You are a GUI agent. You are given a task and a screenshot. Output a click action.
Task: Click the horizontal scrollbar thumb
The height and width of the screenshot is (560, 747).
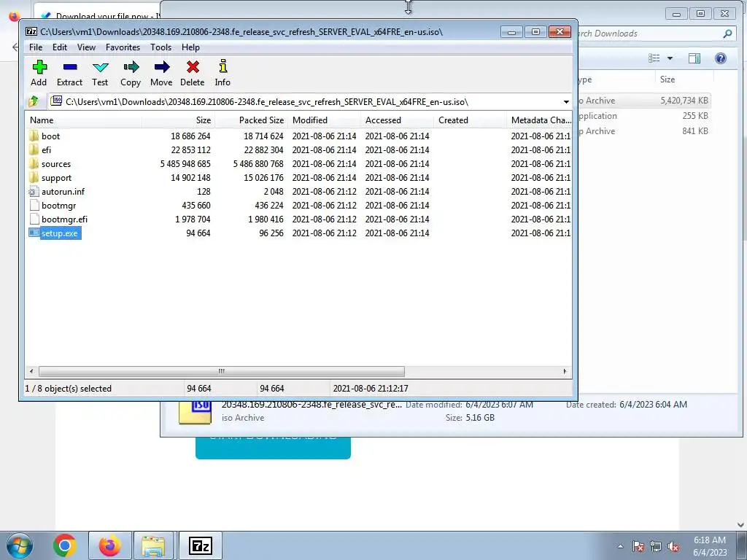[222, 371]
